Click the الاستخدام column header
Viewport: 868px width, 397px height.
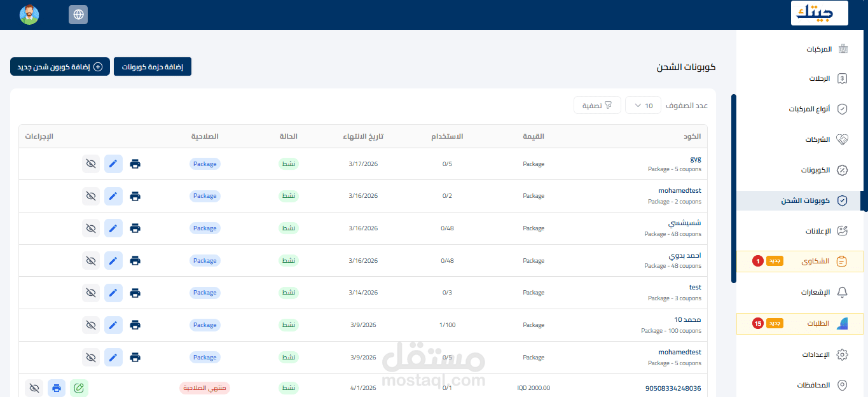447,137
